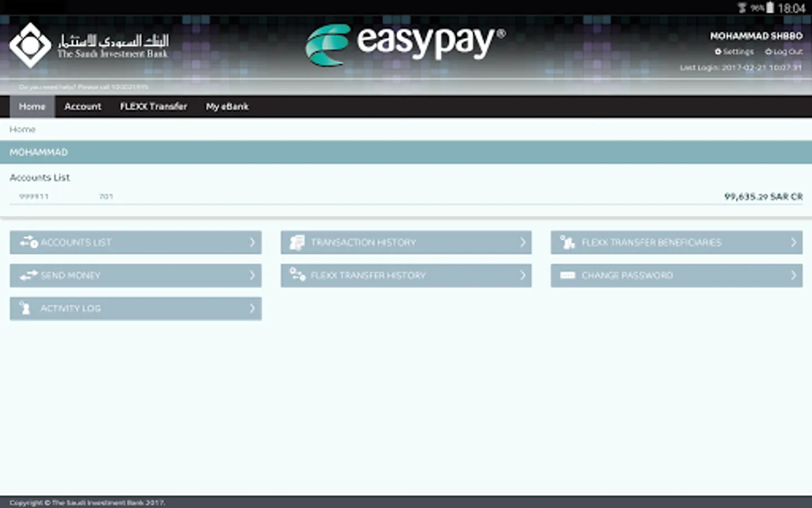Click chevron on Activity Log tile
Image resolution: width=812 pixels, height=508 pixels.
(252, 309)
